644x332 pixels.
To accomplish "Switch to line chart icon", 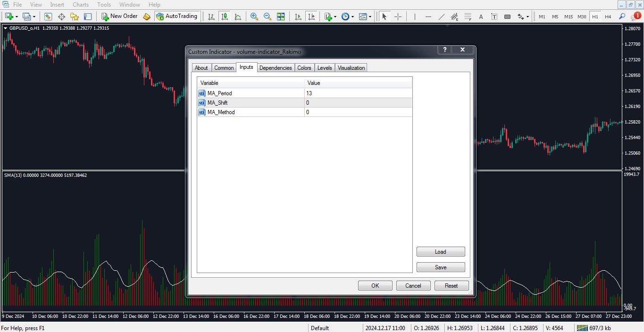I will (238, 17).
